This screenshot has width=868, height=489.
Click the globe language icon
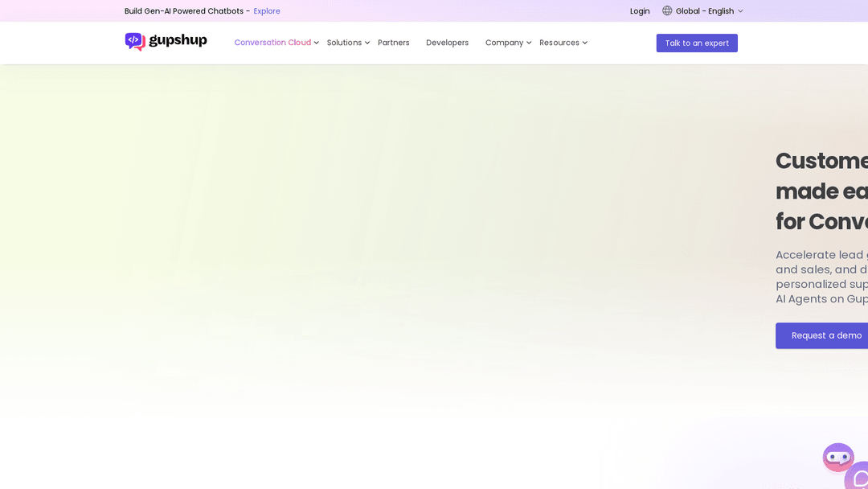(667, 10)
